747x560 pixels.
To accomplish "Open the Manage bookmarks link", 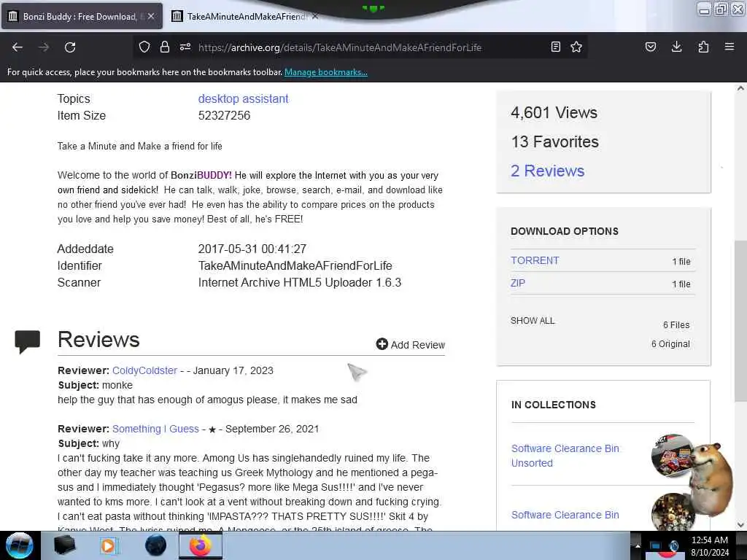I will 326,72.
